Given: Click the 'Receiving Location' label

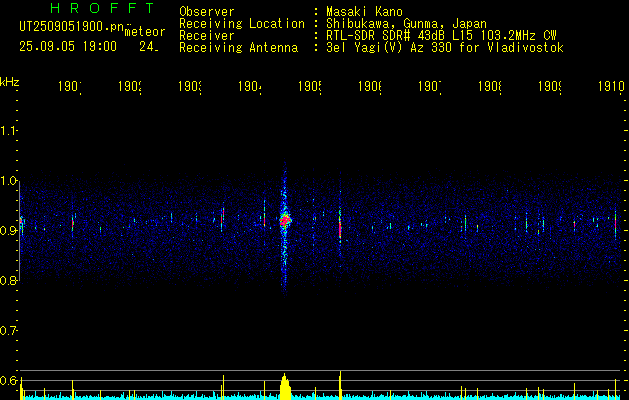Looking at the screenshot, I should tap(242, 24).
